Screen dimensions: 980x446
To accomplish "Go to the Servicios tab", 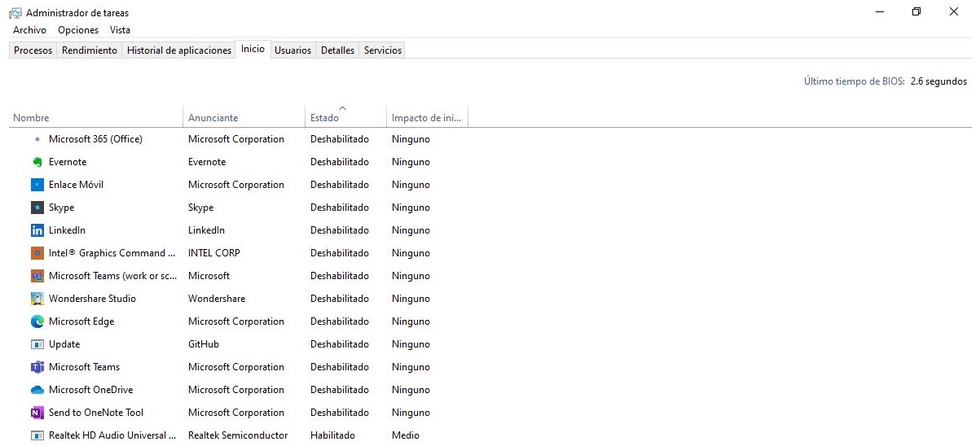I will (x=383, y=50).
